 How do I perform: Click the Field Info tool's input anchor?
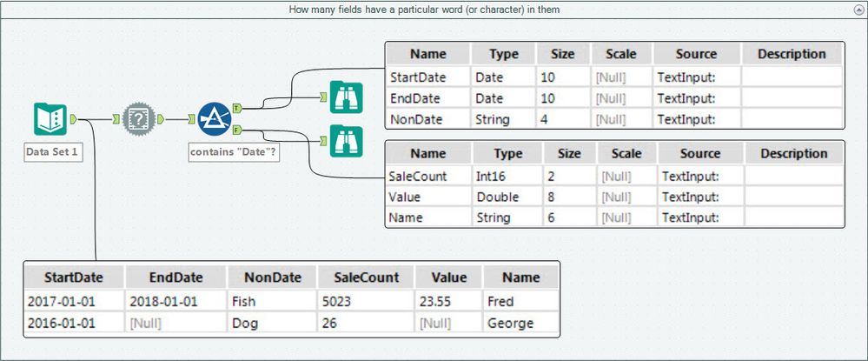(x=116, y=119)
